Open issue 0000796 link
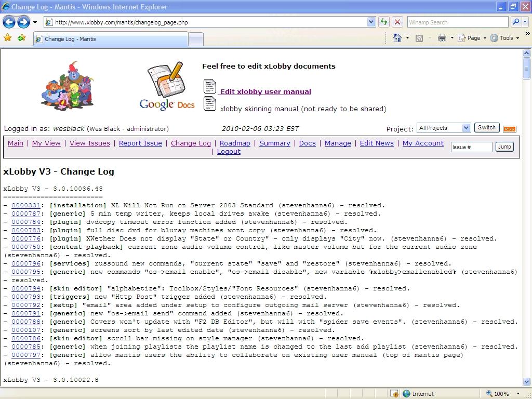 [26, 263]
